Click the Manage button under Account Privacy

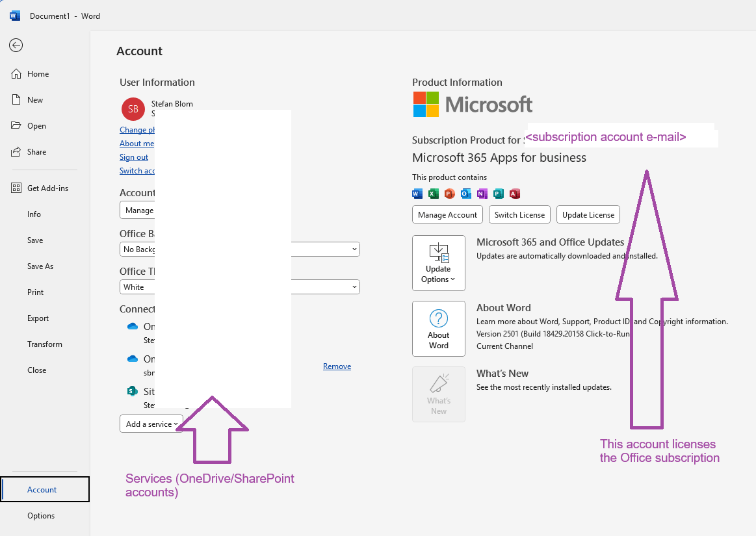pyautogui.click(x=137, y=210)
